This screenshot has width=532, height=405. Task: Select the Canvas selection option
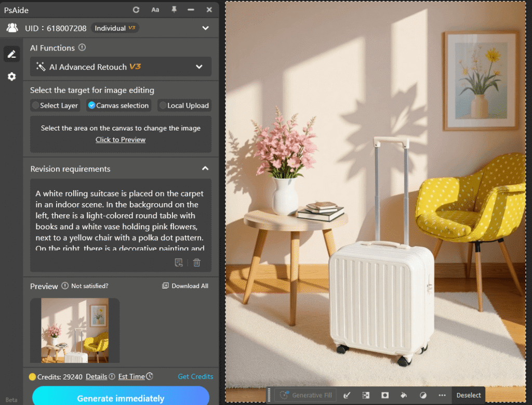click(x=118, y=106)
